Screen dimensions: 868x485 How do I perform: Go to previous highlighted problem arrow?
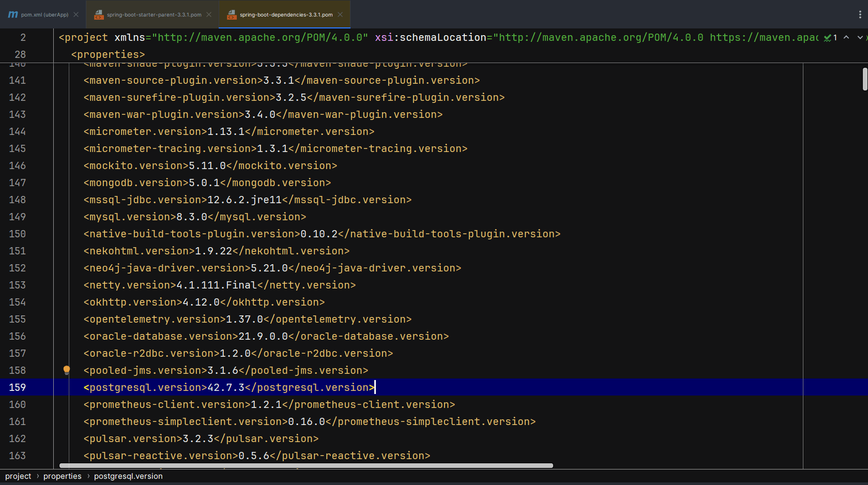point(846,37)
